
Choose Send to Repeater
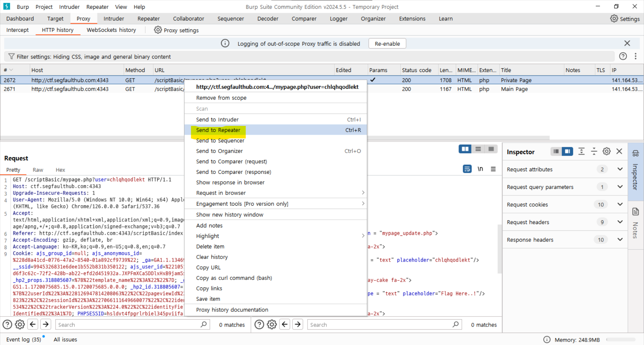pyautogui.click(x=275, y=130)
